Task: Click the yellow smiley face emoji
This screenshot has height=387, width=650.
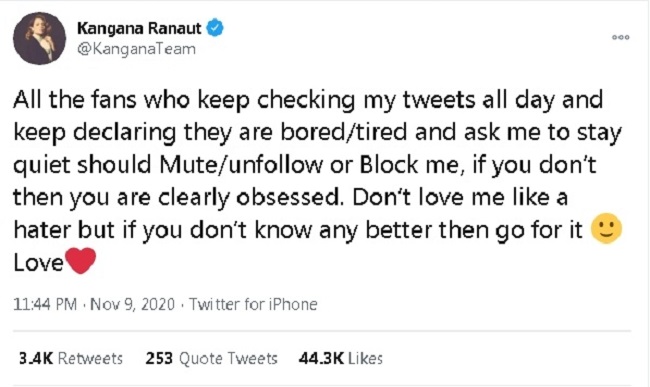Action: click(606, 228)
